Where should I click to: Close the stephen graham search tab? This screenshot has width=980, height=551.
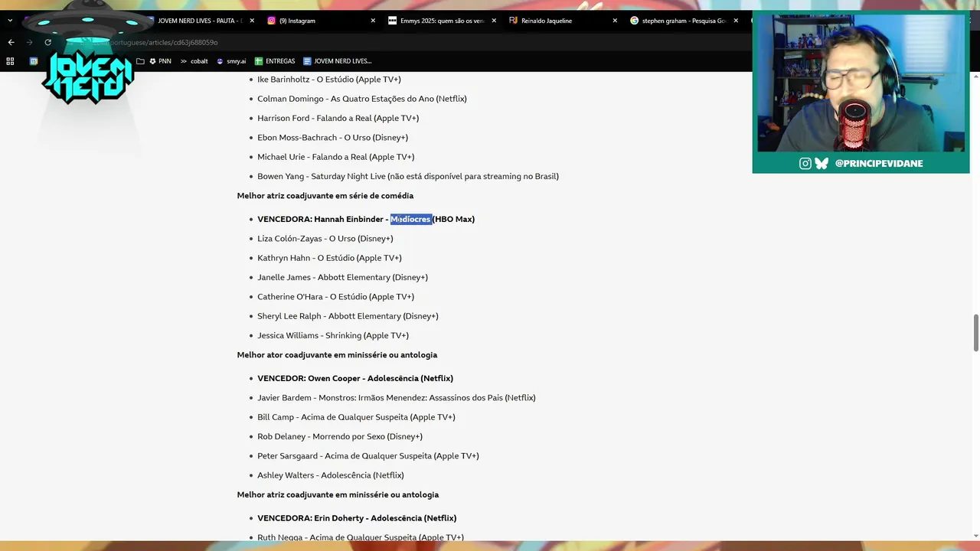(736, 21)
